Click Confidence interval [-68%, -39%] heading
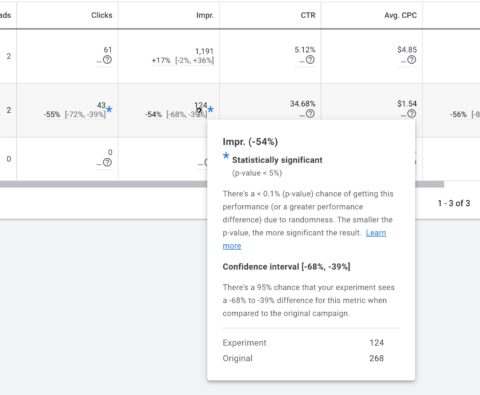 click(x=286, y=267)
